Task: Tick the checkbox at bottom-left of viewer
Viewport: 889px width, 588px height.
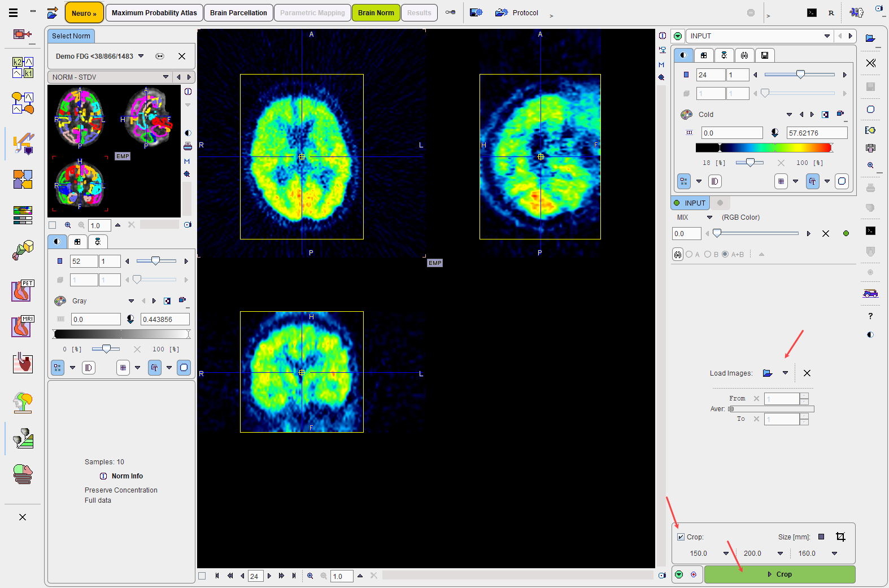Action: [x=202, y=576]
